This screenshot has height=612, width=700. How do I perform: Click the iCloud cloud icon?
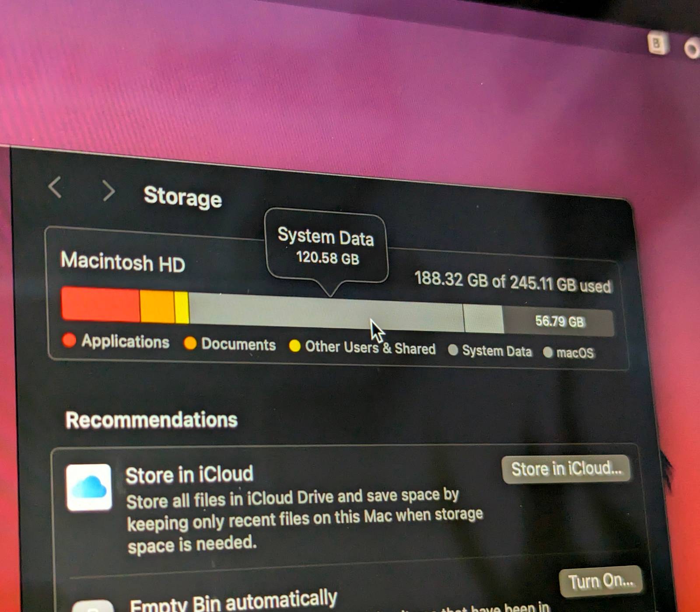[89, 487]
